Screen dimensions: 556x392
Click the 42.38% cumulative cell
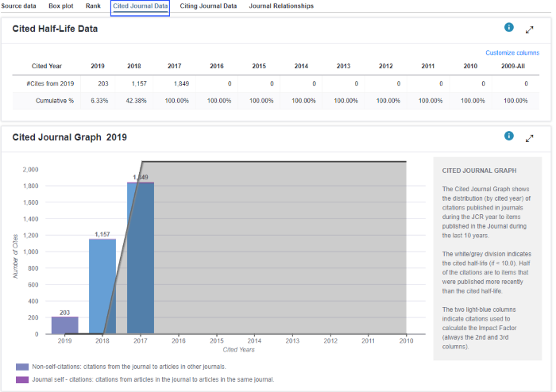(x=136, y=101)
